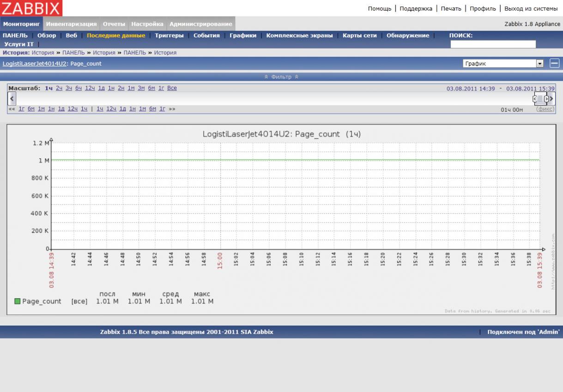563x392 pixels.
Task: Go to the Триггеры submenu
Action: pyautogui.click(x=169, y=36)
